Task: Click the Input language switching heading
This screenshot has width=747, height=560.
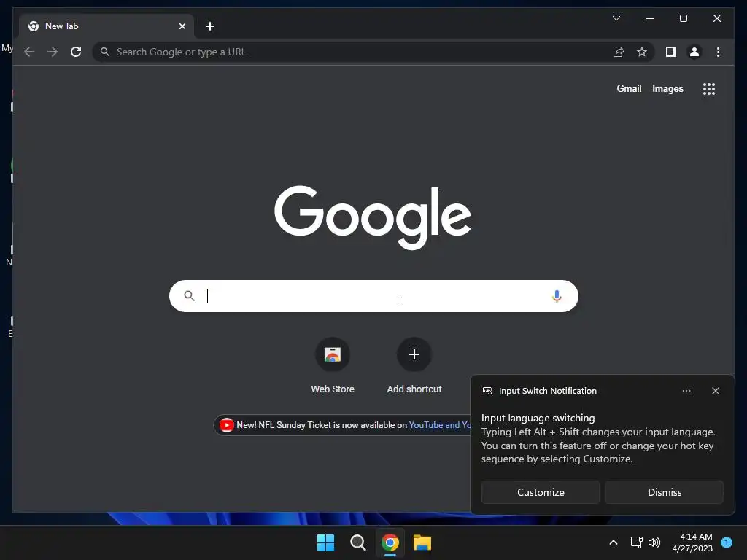Action: (x=538, y=418)
